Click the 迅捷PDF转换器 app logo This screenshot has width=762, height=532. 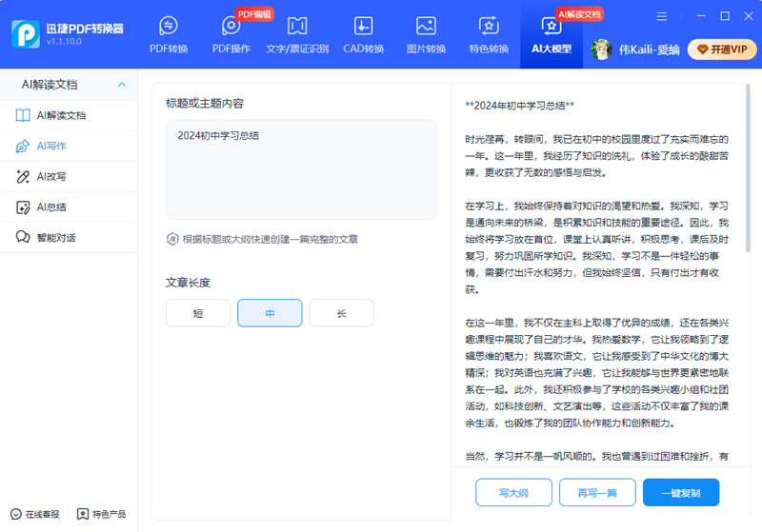tap(26, 34)
